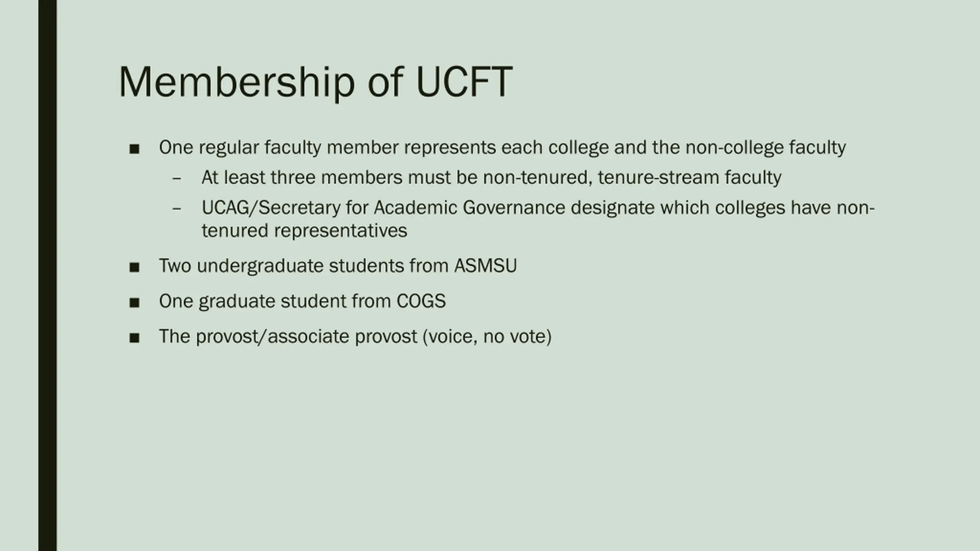Click the slide title 'Membership of UCFT'
Screen dimensions: 980x551
pos(315,83)
